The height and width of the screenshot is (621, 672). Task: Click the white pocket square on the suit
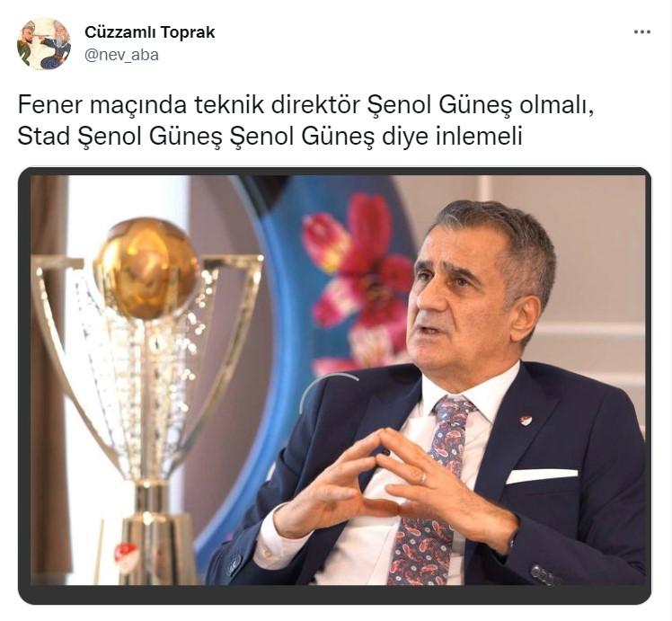542,475
